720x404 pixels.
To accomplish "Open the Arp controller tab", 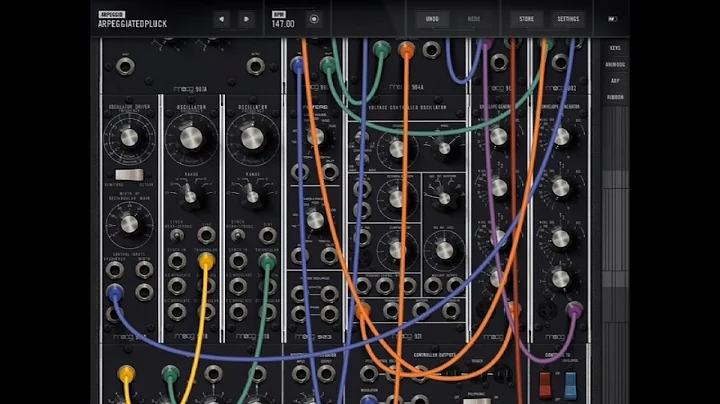I will tap(615, 81).
